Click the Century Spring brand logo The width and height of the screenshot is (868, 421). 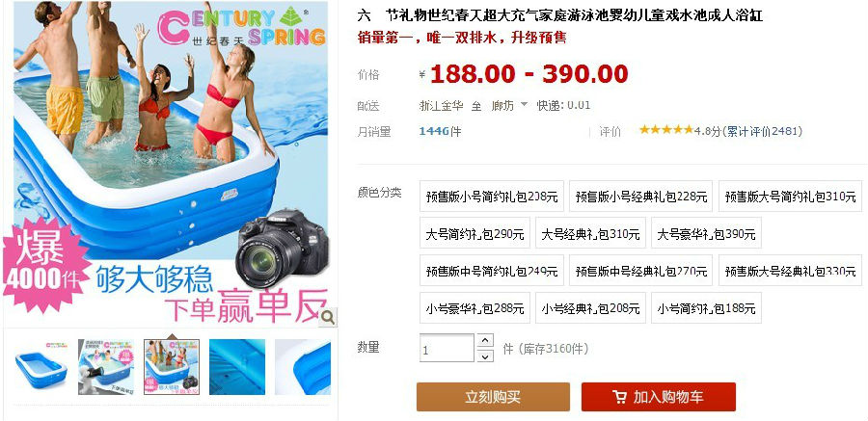241,27
